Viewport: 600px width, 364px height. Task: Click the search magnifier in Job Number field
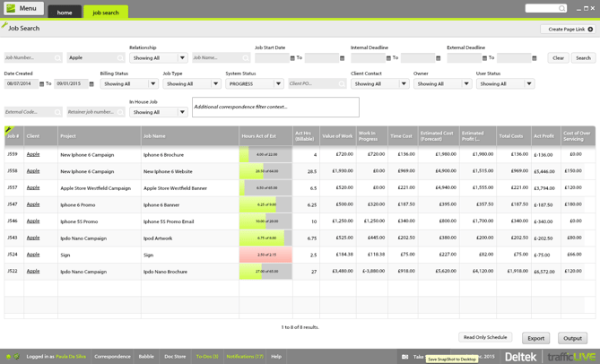tap(57, 58)
